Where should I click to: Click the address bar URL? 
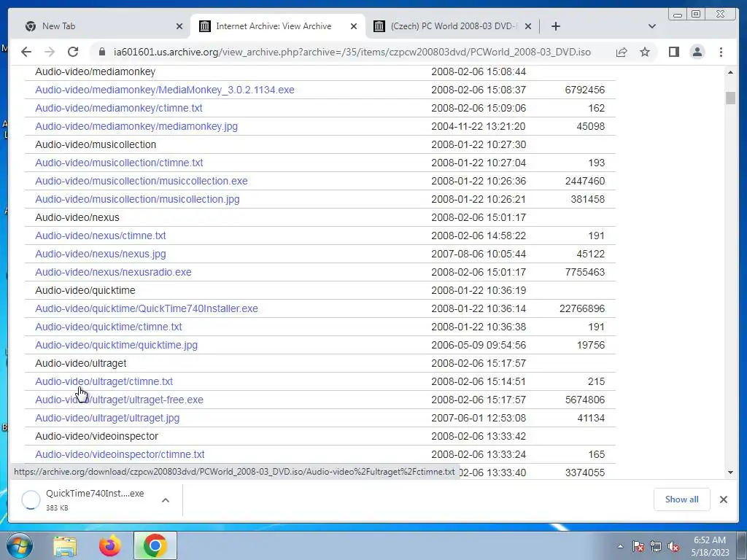pyautogui.click(x=352, y=52)
